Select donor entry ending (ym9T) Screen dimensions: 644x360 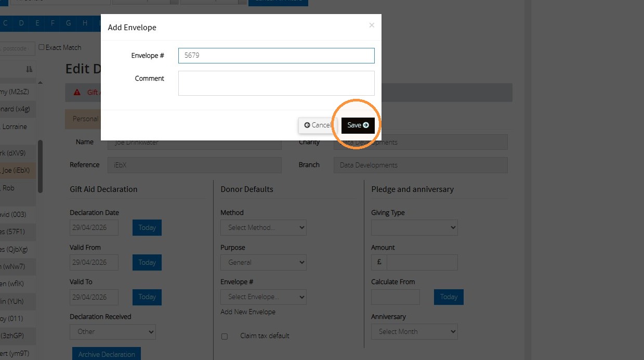point(18,353)
